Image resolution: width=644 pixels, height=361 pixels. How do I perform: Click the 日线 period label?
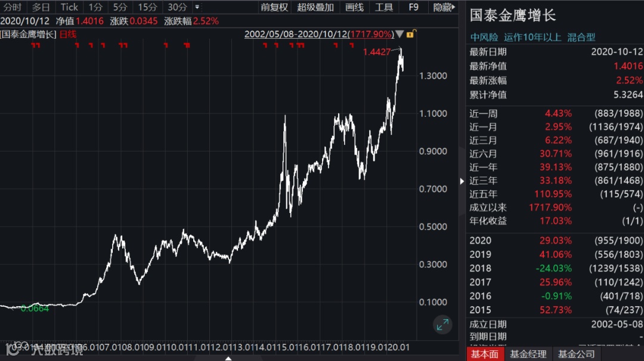(x=68, y=35)
